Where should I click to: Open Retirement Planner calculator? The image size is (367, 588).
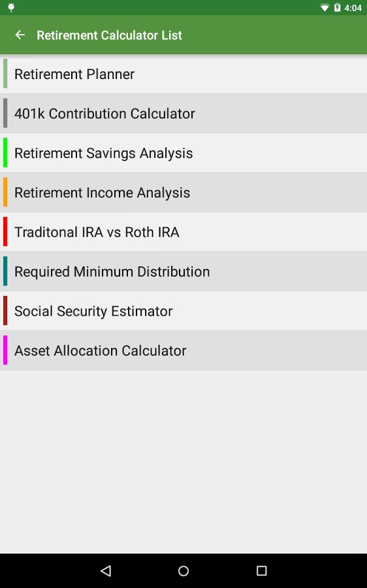tap(183, 74)
